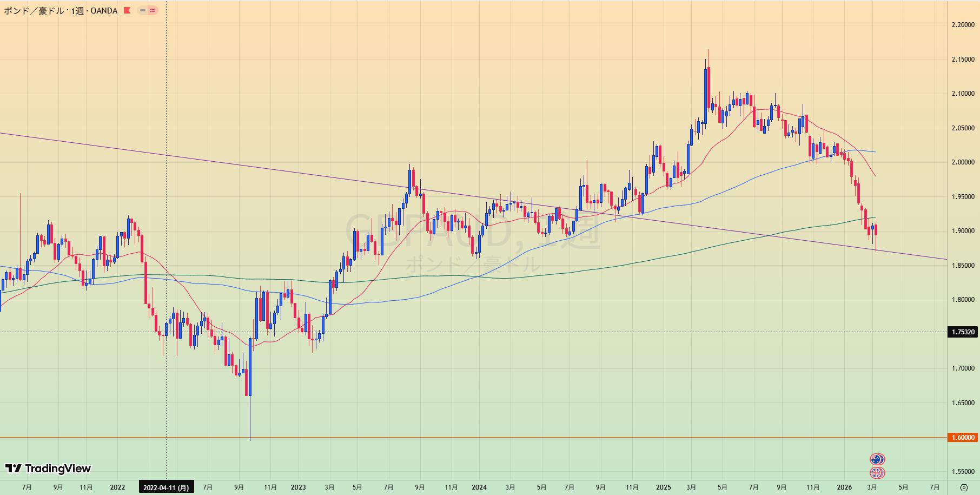This screenshot has height=495, width=980.
Task: Click the 2022-04-11 date label on time axis
Action: (166, 487)
